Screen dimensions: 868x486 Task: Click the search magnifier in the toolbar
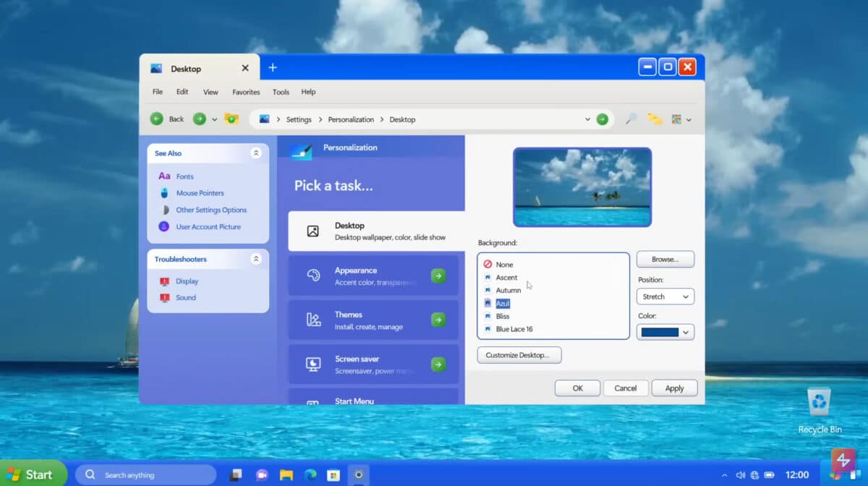[x=630, y=119]
